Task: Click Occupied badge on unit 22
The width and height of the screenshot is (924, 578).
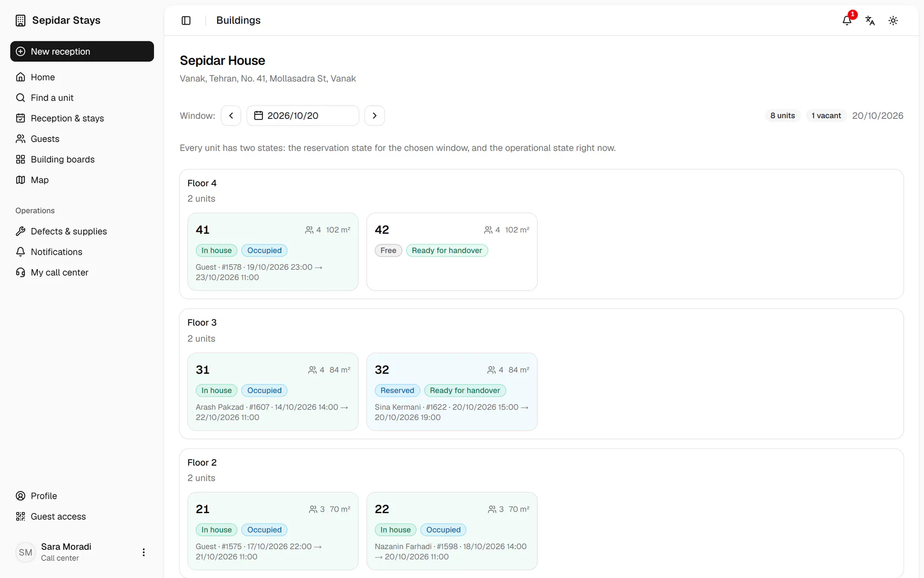Action: (443, 530)
